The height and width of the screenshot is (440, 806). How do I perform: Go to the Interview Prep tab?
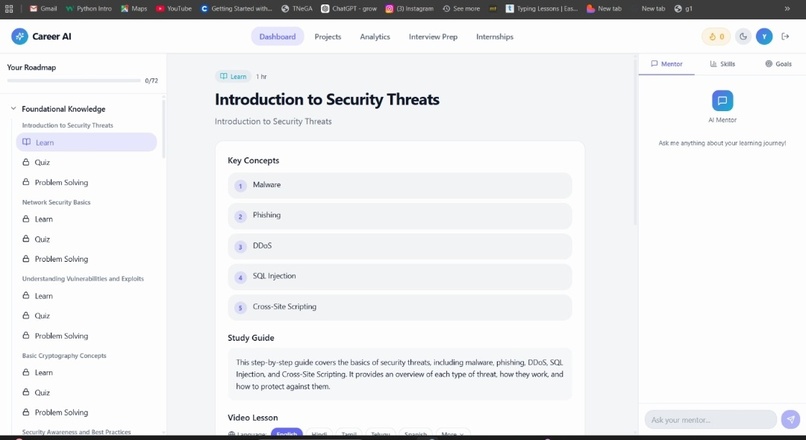(x=433, y=36)
